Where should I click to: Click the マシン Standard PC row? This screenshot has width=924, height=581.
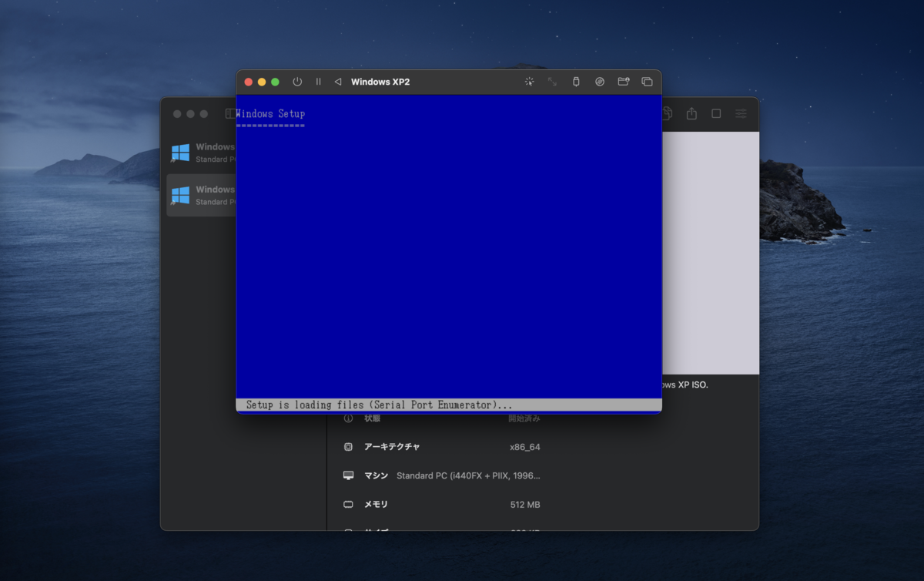(442, 475)
